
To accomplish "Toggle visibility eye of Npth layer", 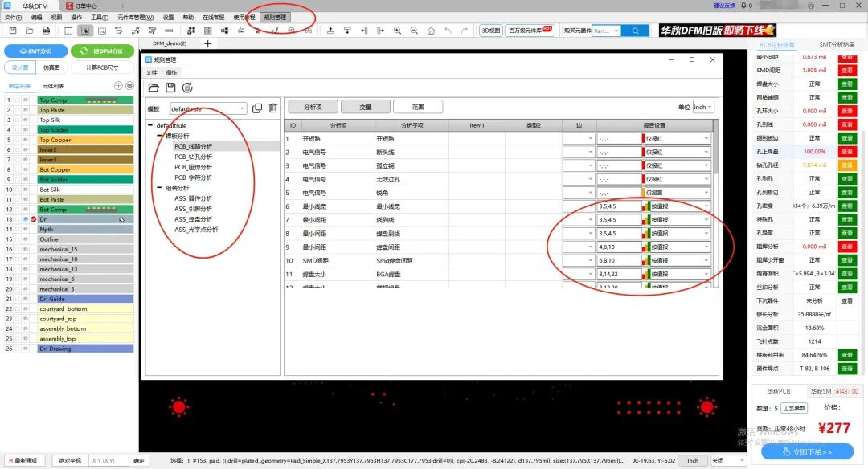I will [25, 230].
